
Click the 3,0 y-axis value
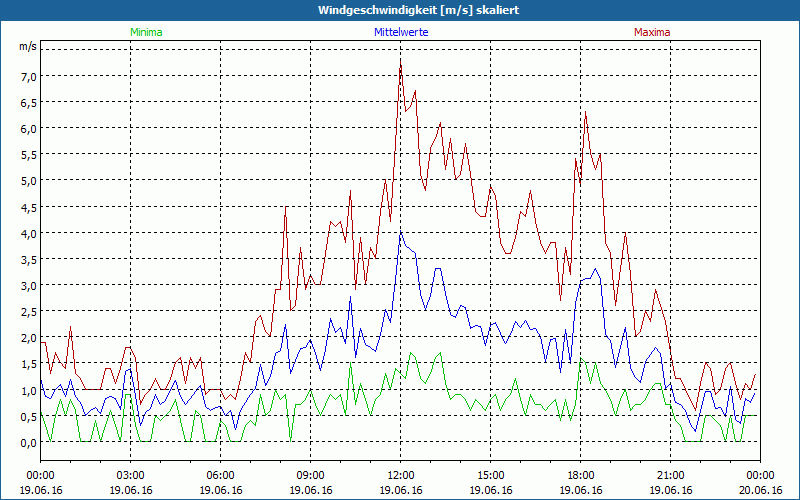[29, 286]
